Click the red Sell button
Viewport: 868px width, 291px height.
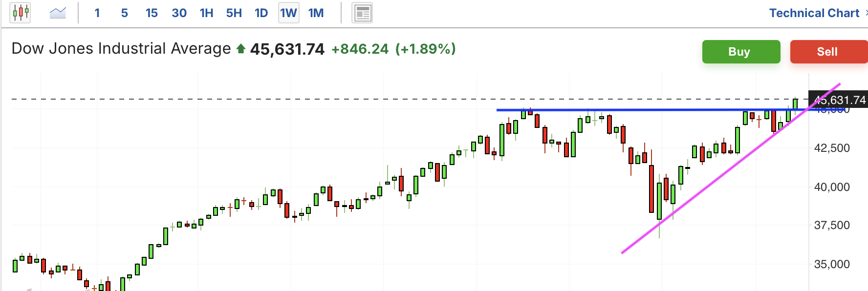pos(828,52)
